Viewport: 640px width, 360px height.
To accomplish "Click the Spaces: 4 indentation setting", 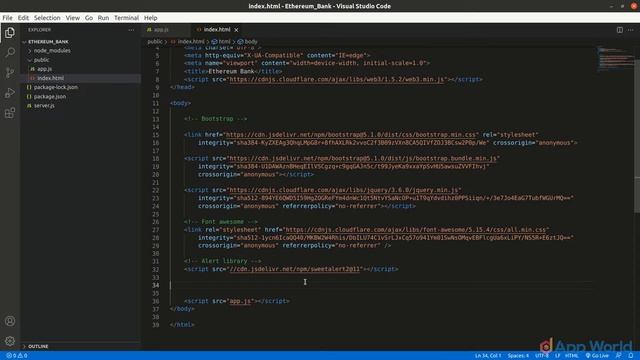I will (x=518, y=356).
